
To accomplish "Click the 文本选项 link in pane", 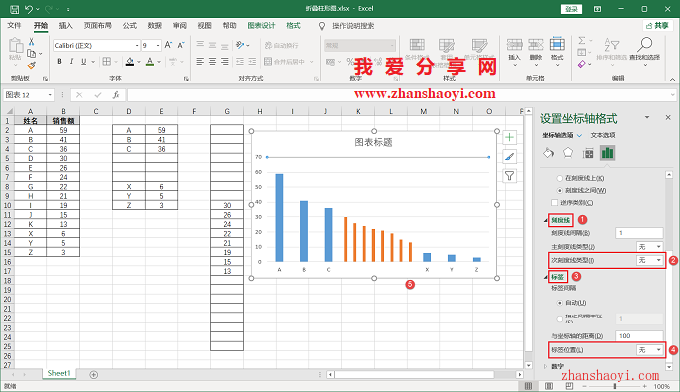I will click(x=603, y=135).
